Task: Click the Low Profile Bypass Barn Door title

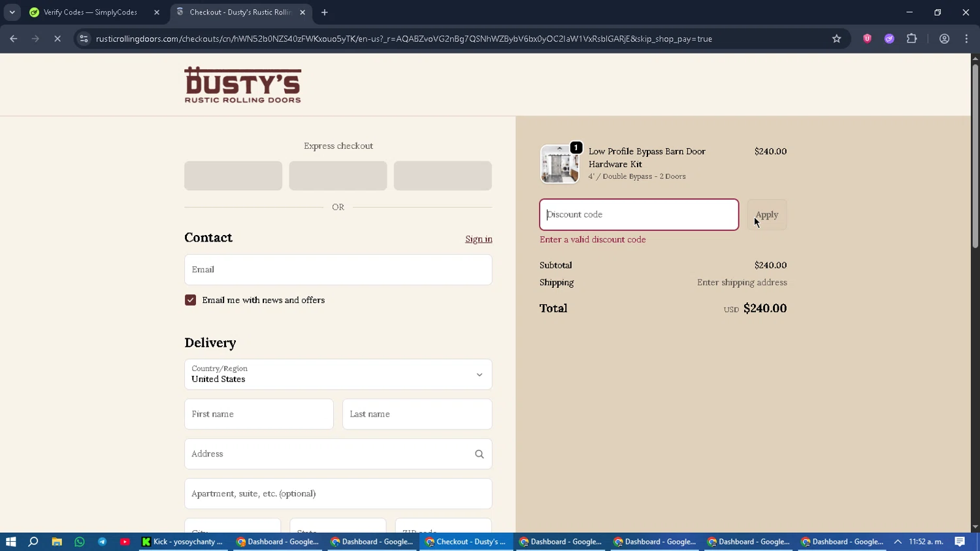Action: coord(647,157)
